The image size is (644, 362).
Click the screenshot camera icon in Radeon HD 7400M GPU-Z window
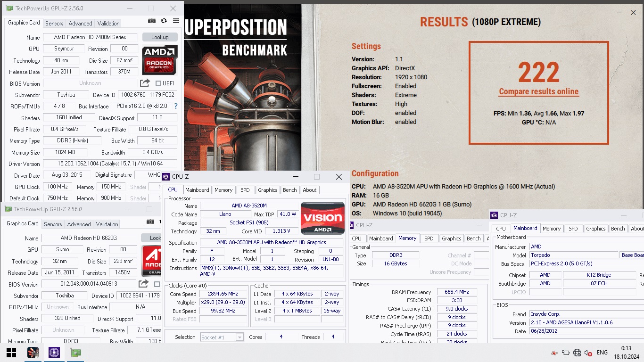(x=151, y=21)
